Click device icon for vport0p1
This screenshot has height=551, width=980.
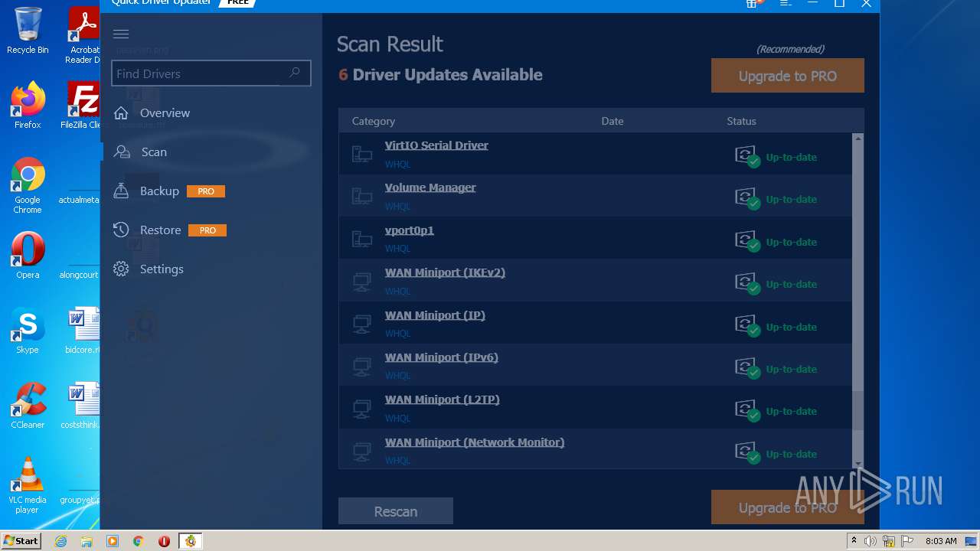point(362,240)
